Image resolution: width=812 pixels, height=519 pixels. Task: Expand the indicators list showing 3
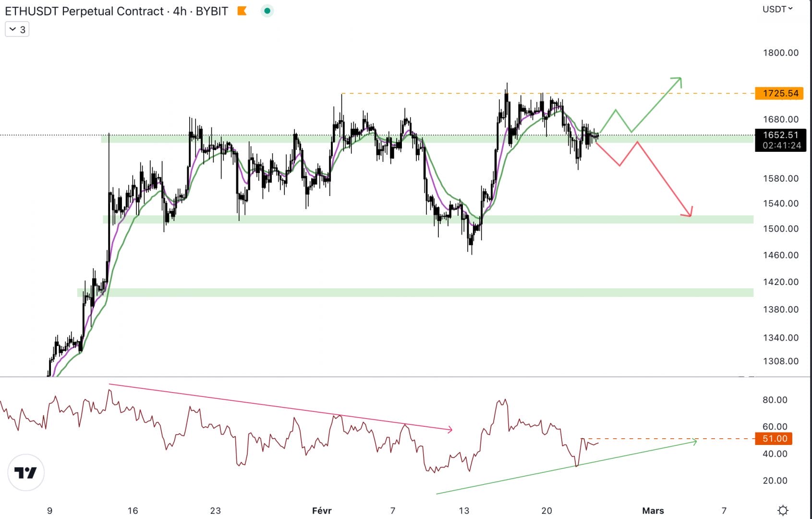[x=17, y=29]
